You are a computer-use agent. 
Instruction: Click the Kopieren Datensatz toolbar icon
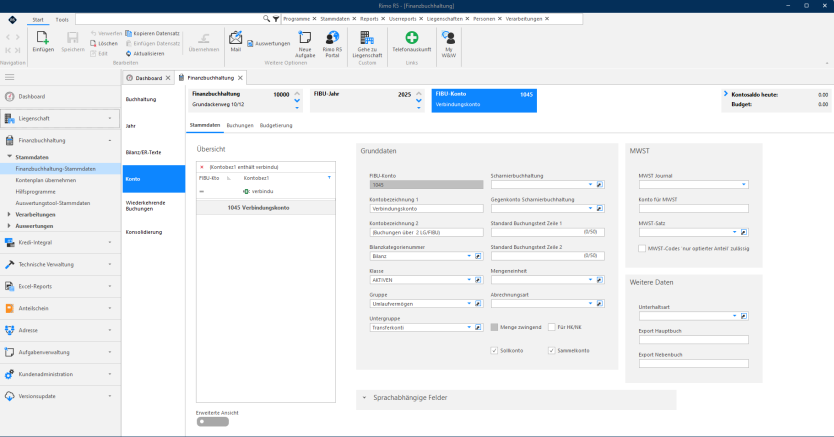128,33
